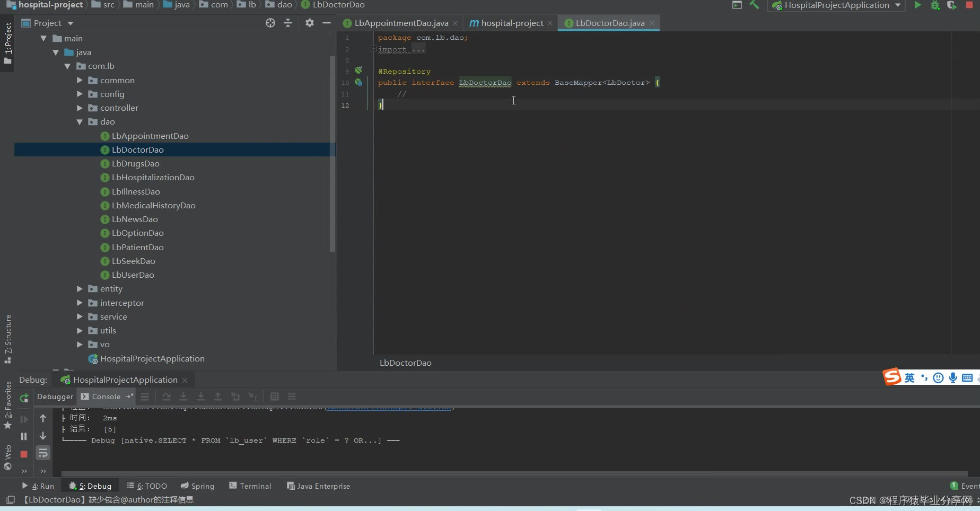Click the Rerun debug icon
This screenshot has height=511, width=980.
(x=24, y=398)
